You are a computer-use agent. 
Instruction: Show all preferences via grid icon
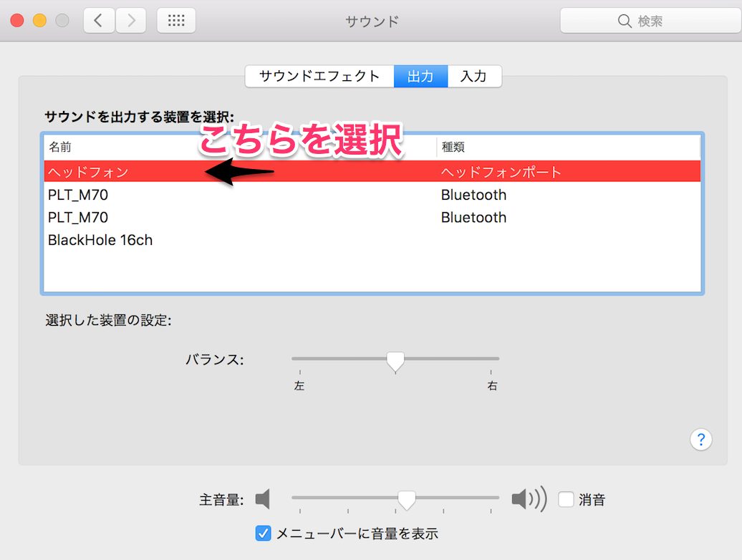tap(176, 20)
